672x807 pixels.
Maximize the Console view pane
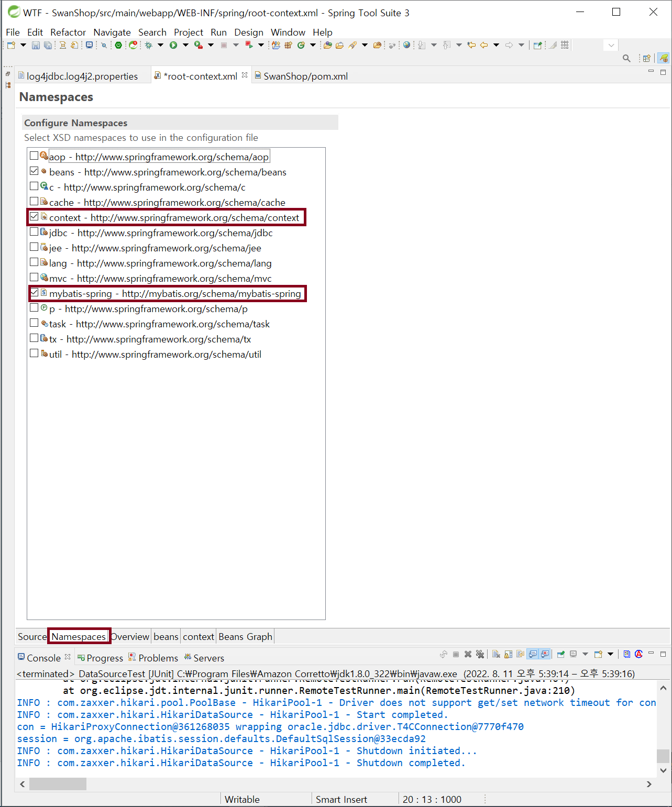pyautogui.click(x=663, y=654)
